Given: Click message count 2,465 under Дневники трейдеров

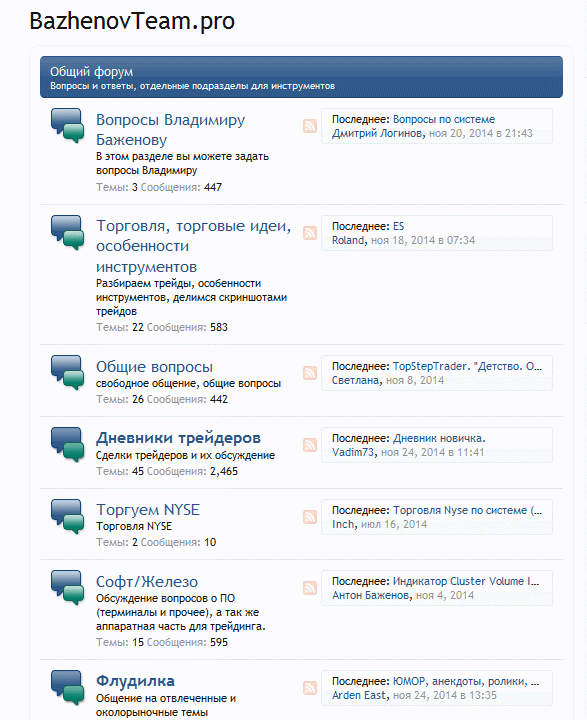Looking at the screenshot, I should [224, 472].
